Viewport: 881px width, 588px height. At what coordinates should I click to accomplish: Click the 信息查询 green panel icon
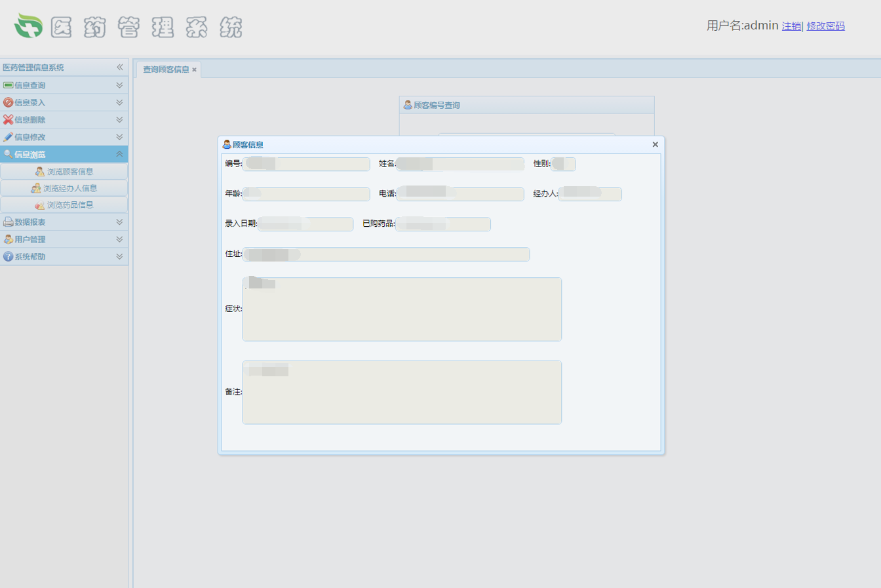click(8, 85)
